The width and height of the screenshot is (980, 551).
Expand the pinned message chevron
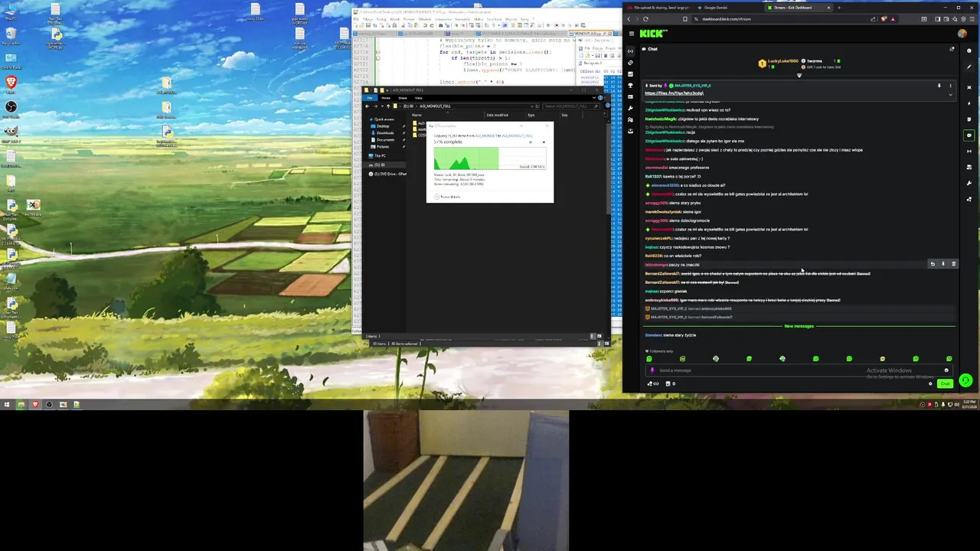click(951, 95)
